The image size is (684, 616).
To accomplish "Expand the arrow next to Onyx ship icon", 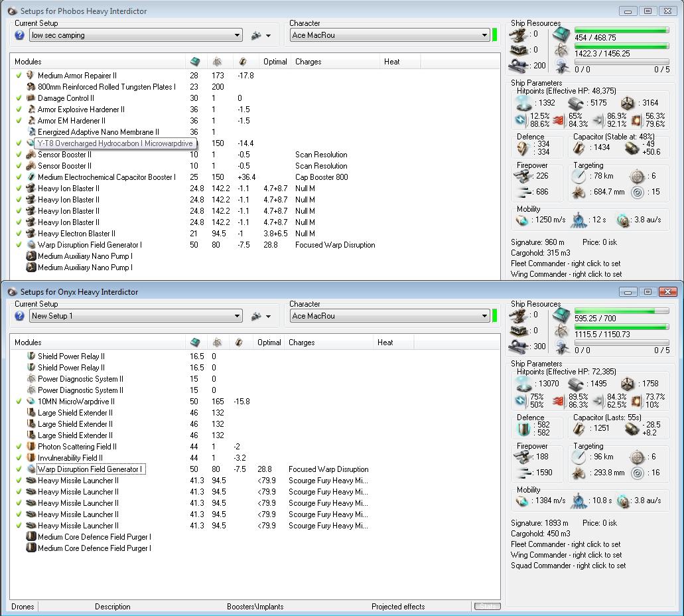I will [268, 316].
